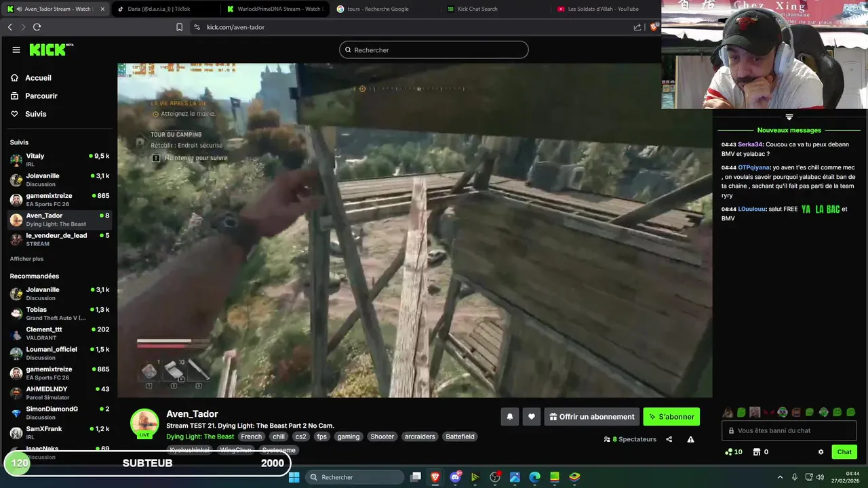Open AHMEDLNDY channel in sidebar
Image resolution: width=868 pixels, height=488 pixels.
pos(60,392)
